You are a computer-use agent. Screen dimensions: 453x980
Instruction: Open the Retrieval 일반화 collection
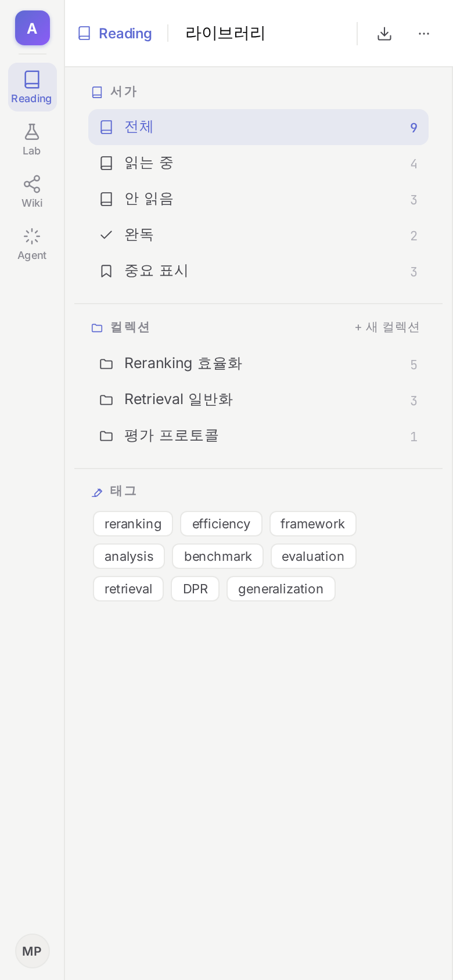tap(258, 400)
